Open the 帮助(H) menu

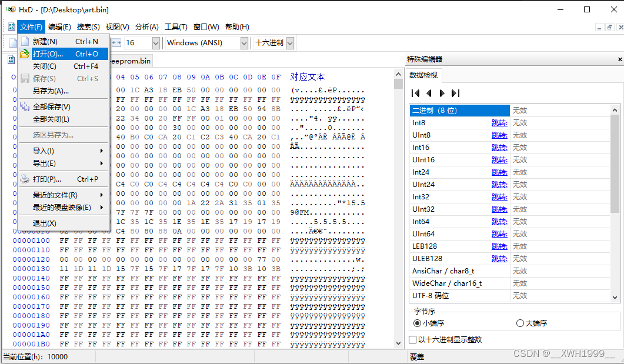tap(237, 26)
